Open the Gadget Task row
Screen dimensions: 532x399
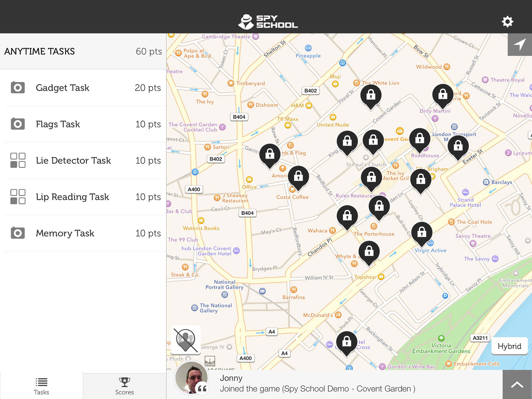(x=83, y=88)
